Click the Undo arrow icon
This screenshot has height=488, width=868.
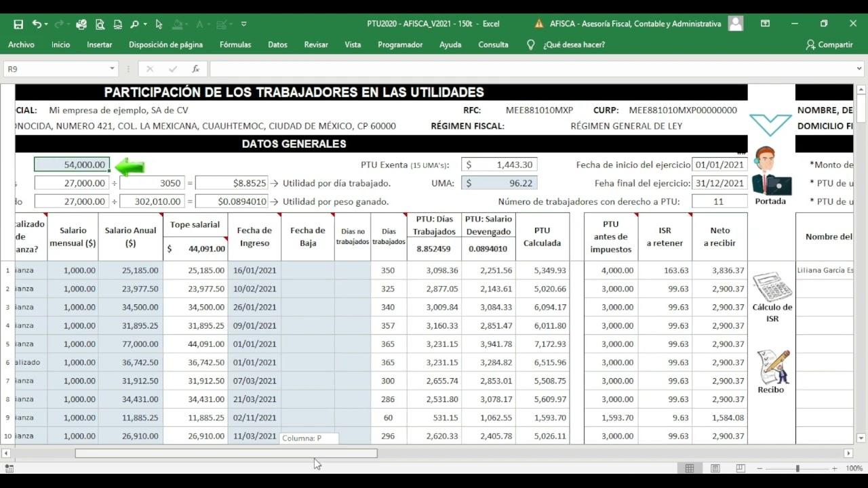click(36, 24)
